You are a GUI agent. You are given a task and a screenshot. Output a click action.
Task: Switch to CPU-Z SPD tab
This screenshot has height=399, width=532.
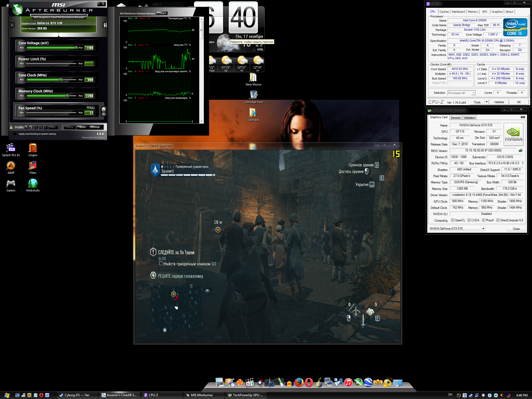click(x=484, y=12)
